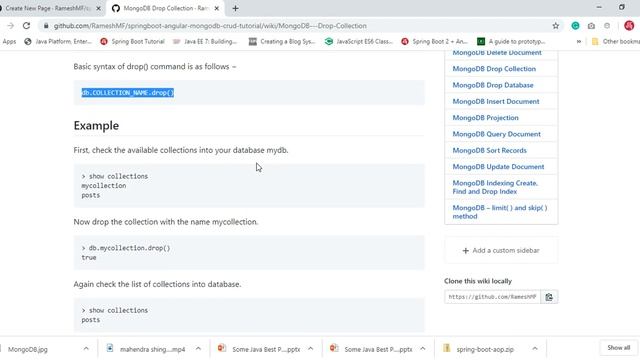Reload the page with the refresh icon

pos(27,26)
